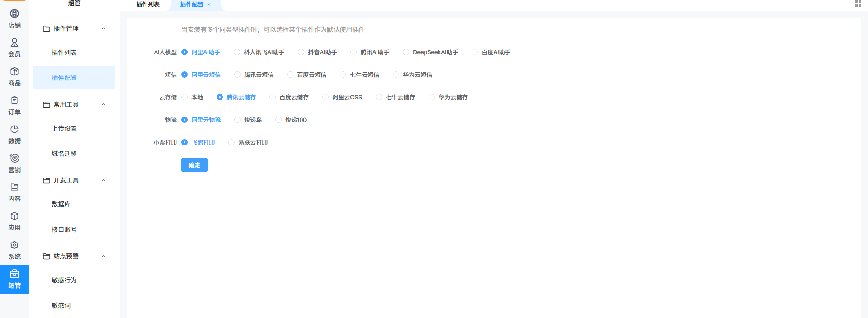The image size is (868, 318).
Task: Click the folder icon beside 常用工具
Action: click(x=47, y=105)
